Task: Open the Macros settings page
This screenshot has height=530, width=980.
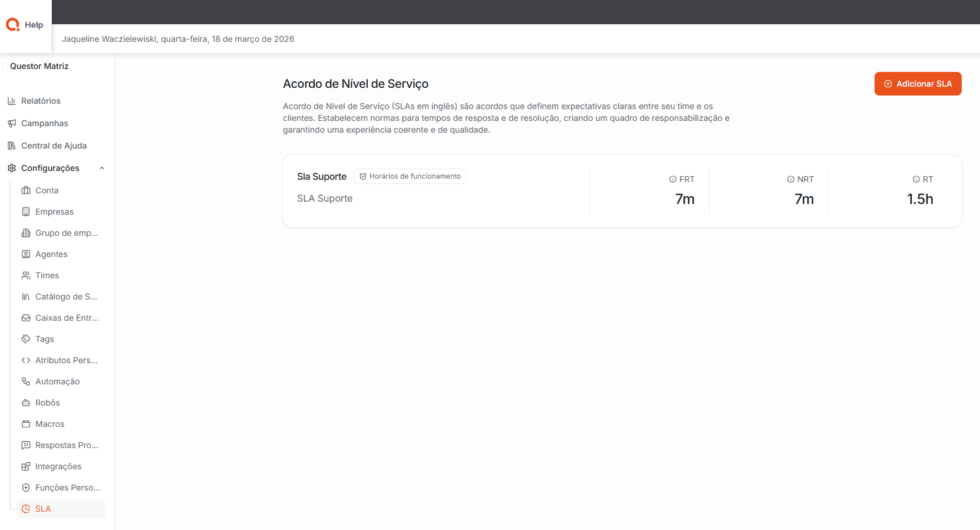Action: coord(50,424)
